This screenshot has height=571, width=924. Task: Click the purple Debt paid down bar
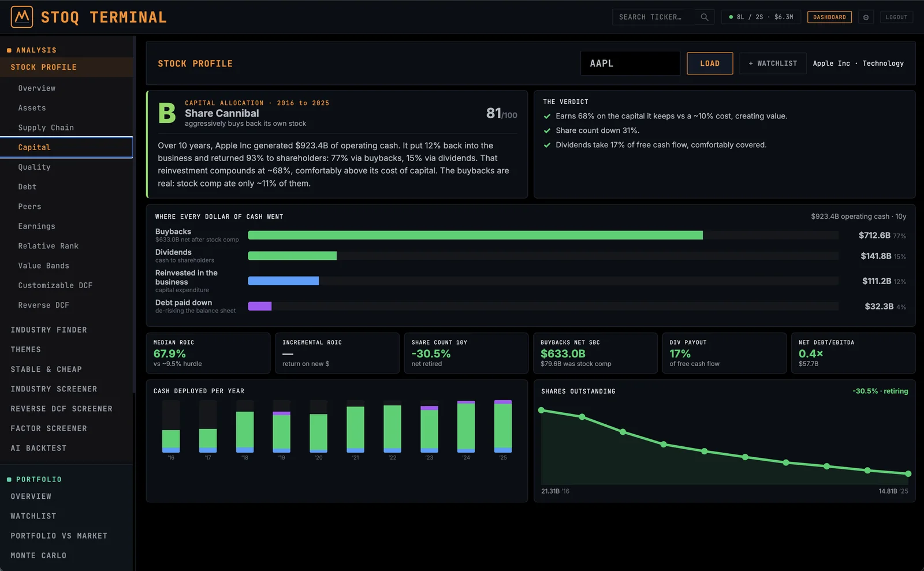point(260,306)
